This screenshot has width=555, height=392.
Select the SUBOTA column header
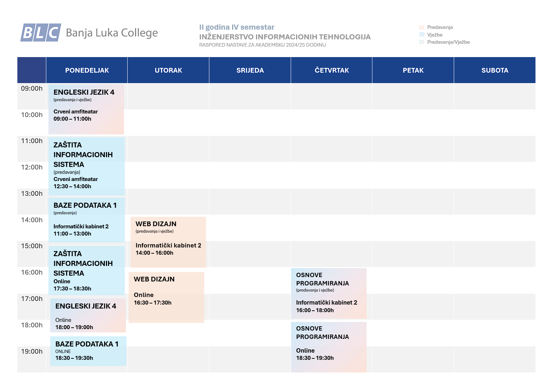tap(495, 70)
